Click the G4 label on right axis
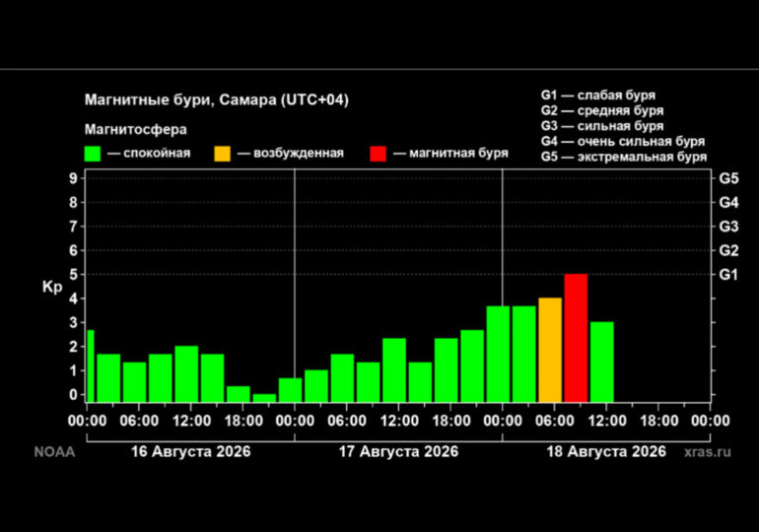This screenshot has height=532, width=759. (x=729, y=202)
